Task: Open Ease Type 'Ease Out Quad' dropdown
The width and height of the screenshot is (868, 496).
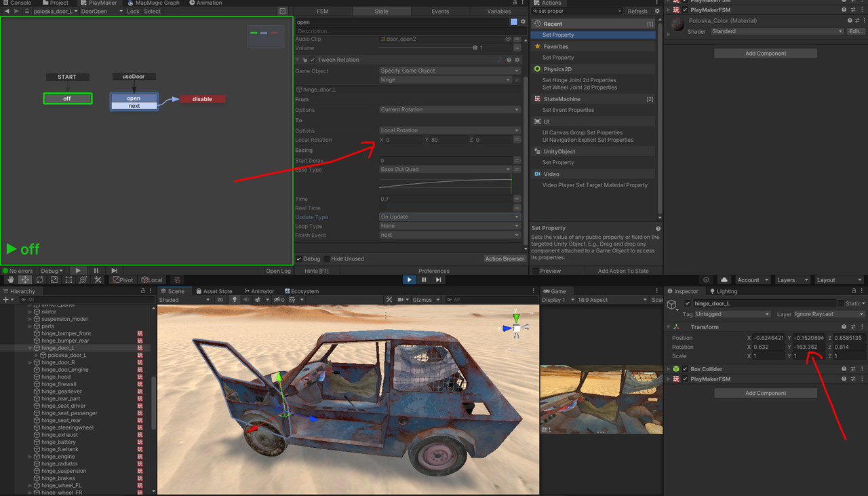Action: (445, 170)
